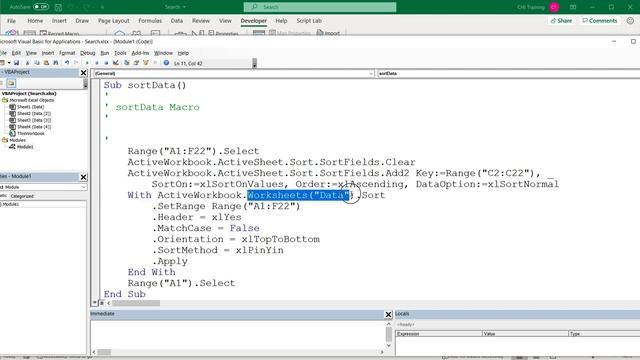Stop the macro with the Reset icon
The width and height of the screenshot is (640, 360).
[x=106, y=63]
